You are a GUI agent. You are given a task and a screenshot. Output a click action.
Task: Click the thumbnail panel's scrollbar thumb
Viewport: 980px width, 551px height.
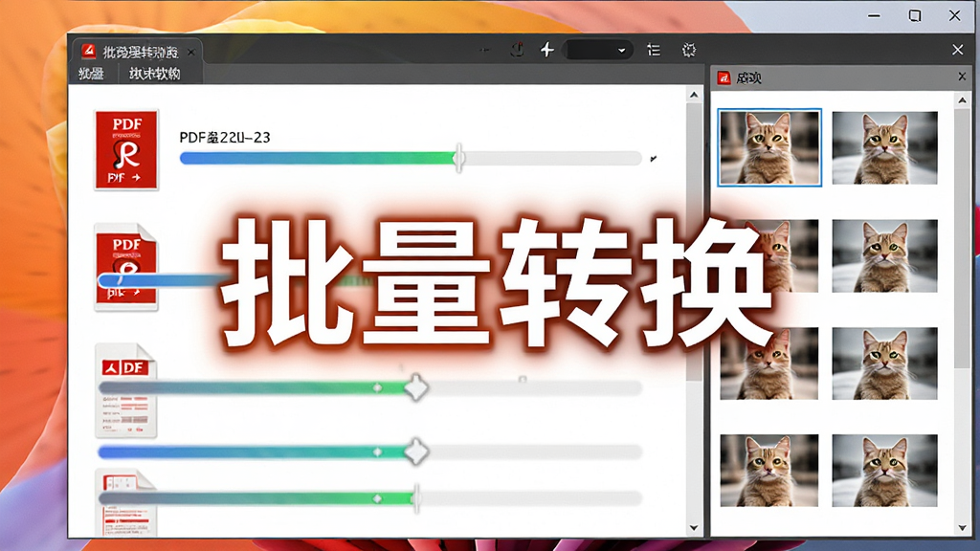coord(962,238)
